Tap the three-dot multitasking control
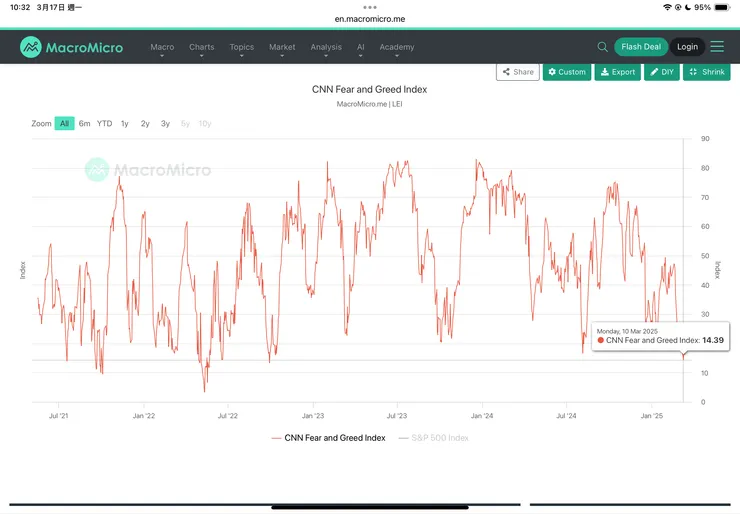This screenshot has height=514, width=740. pos(370,7)
